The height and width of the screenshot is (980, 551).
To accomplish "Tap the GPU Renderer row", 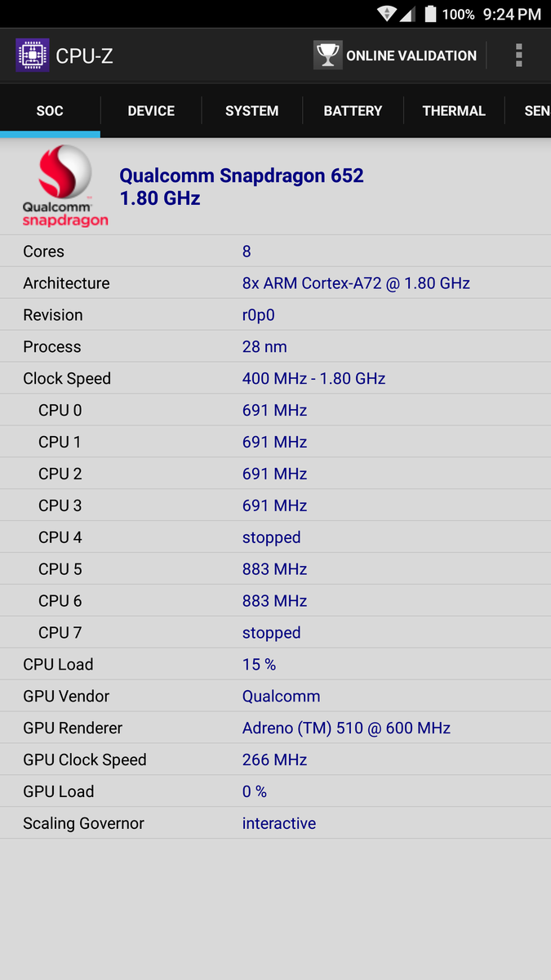I will 275,728.
